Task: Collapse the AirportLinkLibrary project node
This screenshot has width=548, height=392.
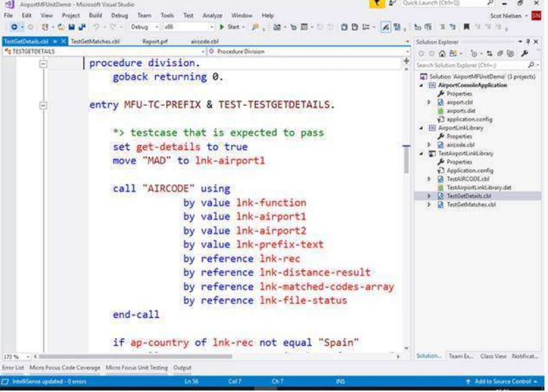Action: pos(421,128)
